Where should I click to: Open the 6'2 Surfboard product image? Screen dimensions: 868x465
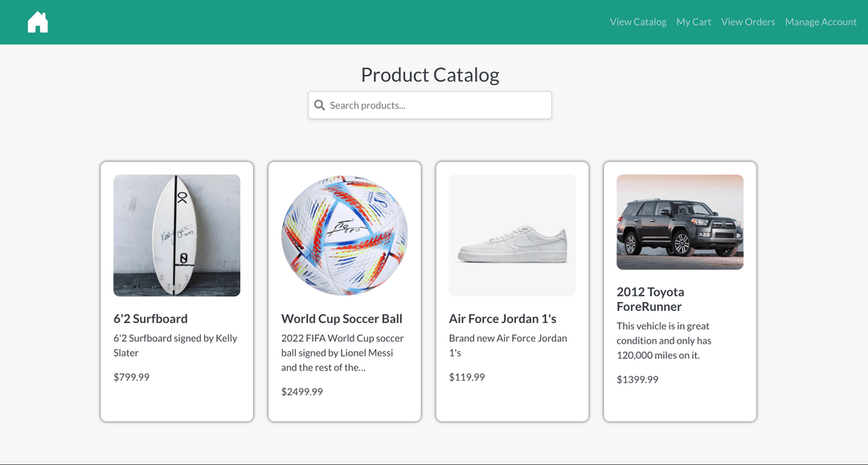pos(177,235)
